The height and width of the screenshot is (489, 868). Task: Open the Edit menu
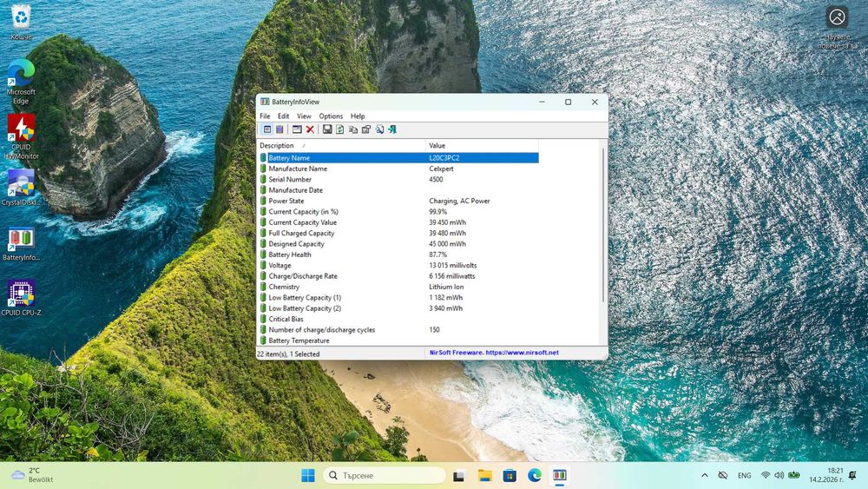(284, 116)
